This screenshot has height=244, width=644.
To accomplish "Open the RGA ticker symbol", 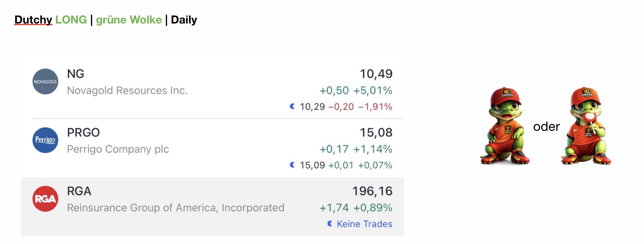I will pos(79,191).
